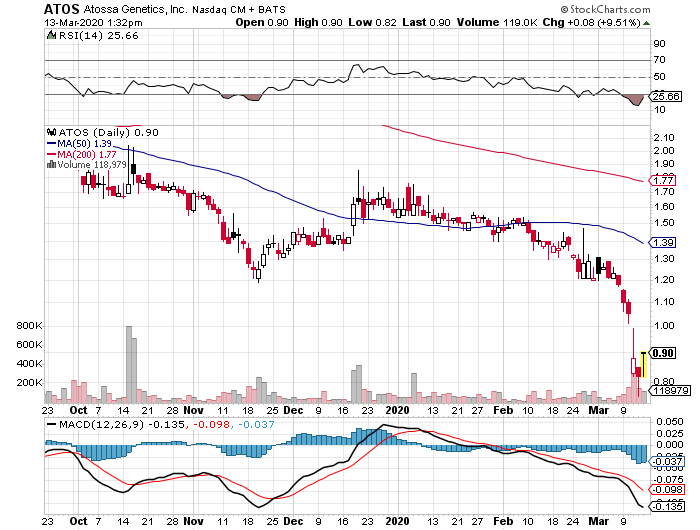The height and width of the screenshot is (530, 700).
Task: Click the 118979 volume tag on axis
Action: click(671, 391)
